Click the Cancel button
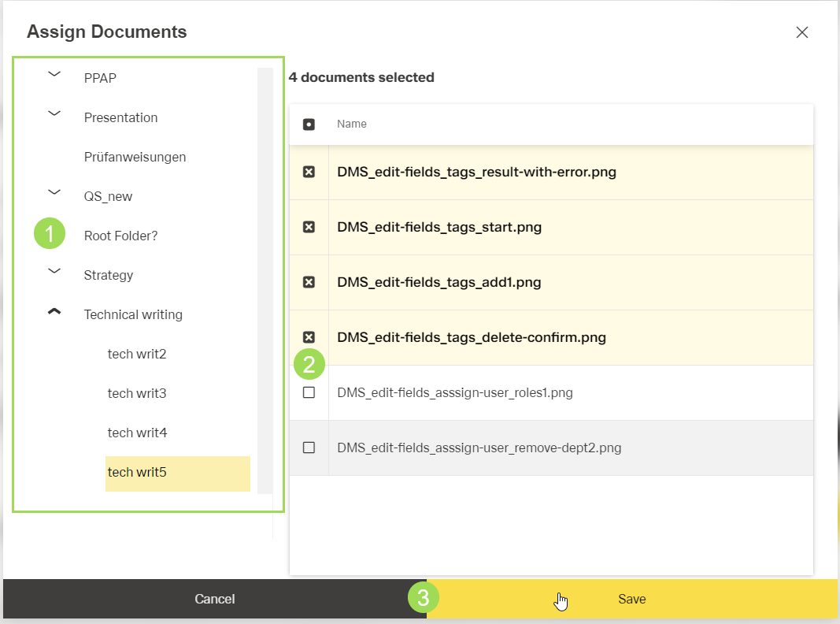 coord(215,600)
